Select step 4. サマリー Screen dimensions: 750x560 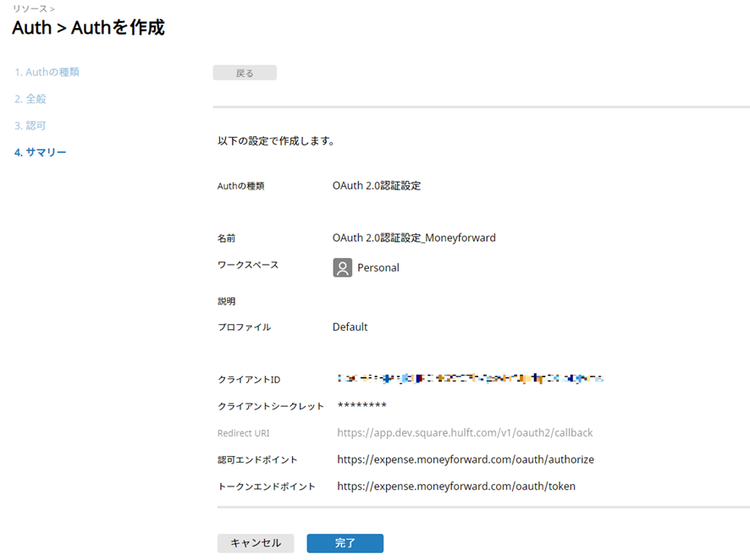(x=41, y=152)
